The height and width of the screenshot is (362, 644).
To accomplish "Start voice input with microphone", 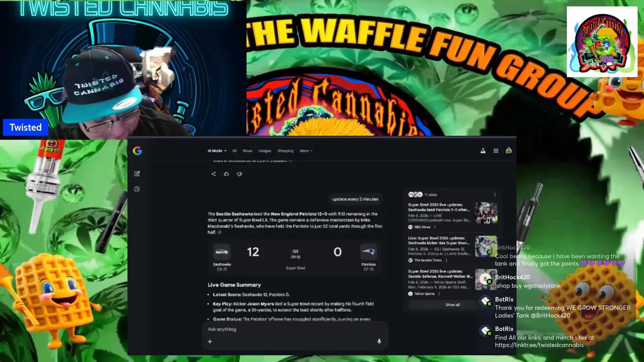I will 379,341.
